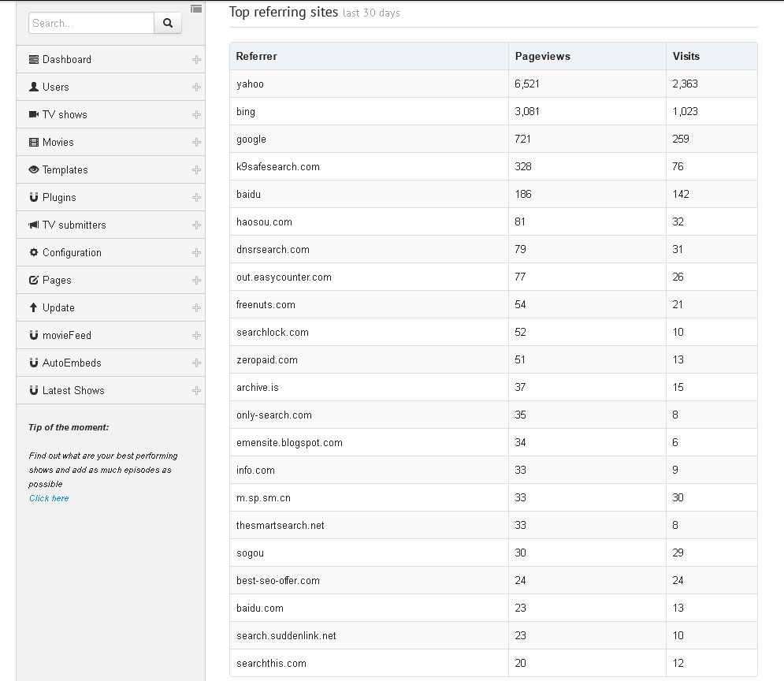
Task: Click the TV submitters megaphone icon
Action: pos(34,225)
